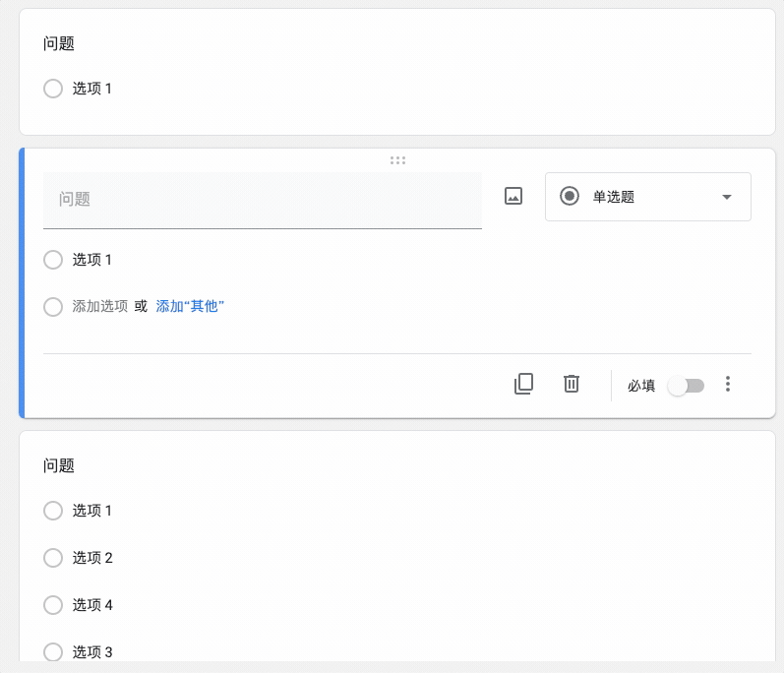
Task: Duplicate the selected question
Action: click(x=523, y=384)
